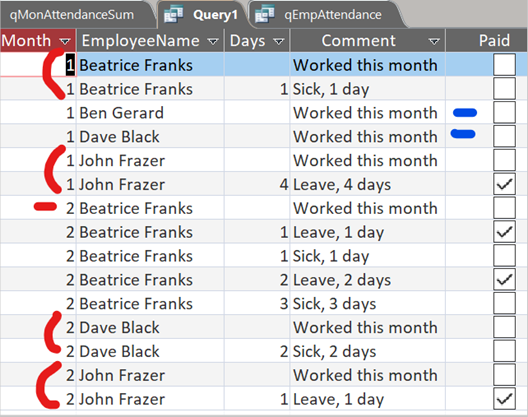This screenshot has width=528, height=417.
Task: Toggle Paid checkbox for Ben Gerard row
Action: point(504,112)
